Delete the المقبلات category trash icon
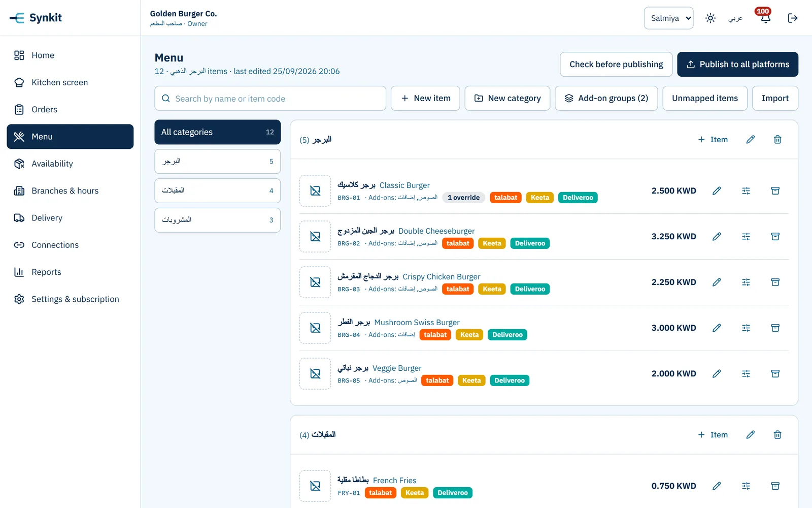This screenshot has height=508, width=812. tap(777, 435)
